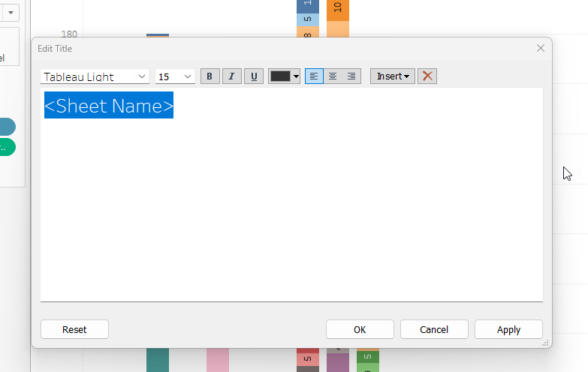Toggle bold formatting button
Viewport: 588px width, 372px height.
[x=210, y=76]
